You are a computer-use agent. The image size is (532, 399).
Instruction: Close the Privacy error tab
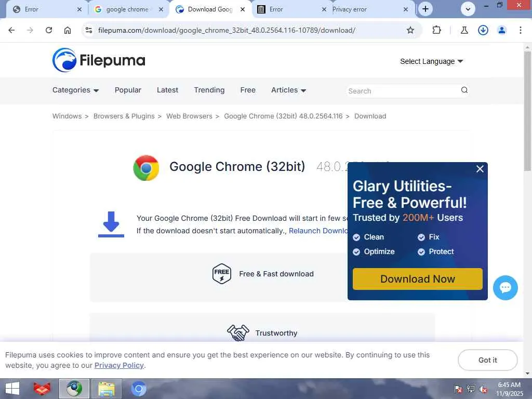(x=406, y=9)
